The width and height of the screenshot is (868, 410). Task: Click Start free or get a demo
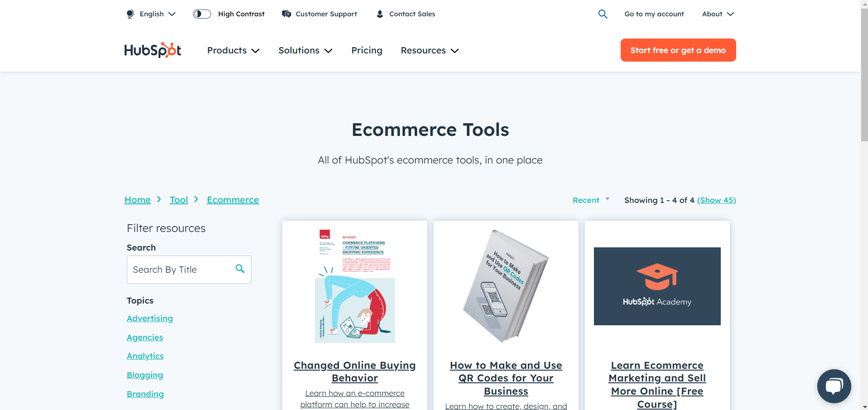[678, 50]
